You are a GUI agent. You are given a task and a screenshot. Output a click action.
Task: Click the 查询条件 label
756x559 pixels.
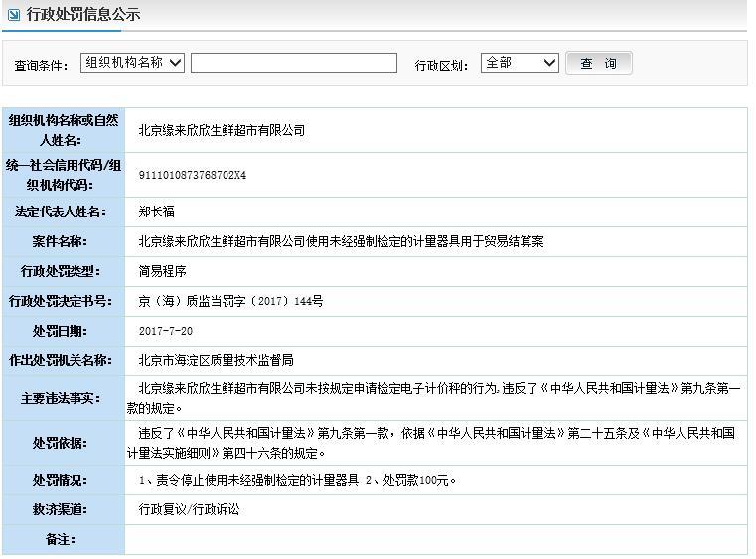pos(41,65)
